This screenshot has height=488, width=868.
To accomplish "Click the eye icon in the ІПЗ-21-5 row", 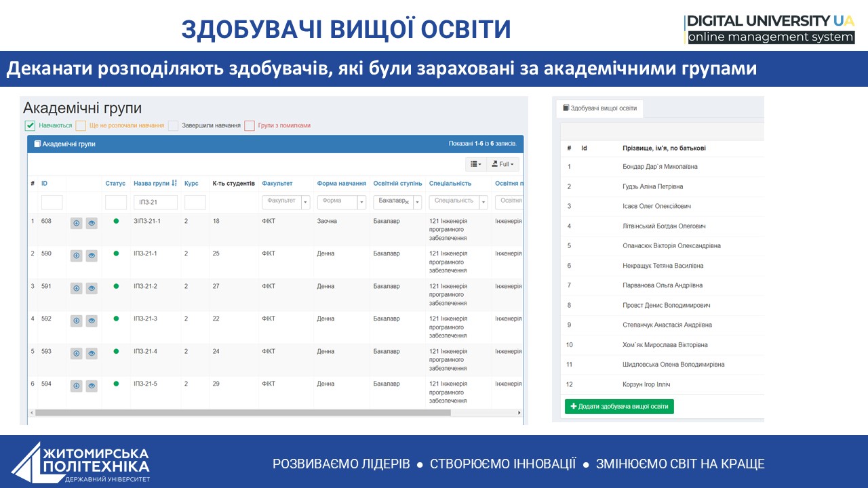I will tap(92, 386).
